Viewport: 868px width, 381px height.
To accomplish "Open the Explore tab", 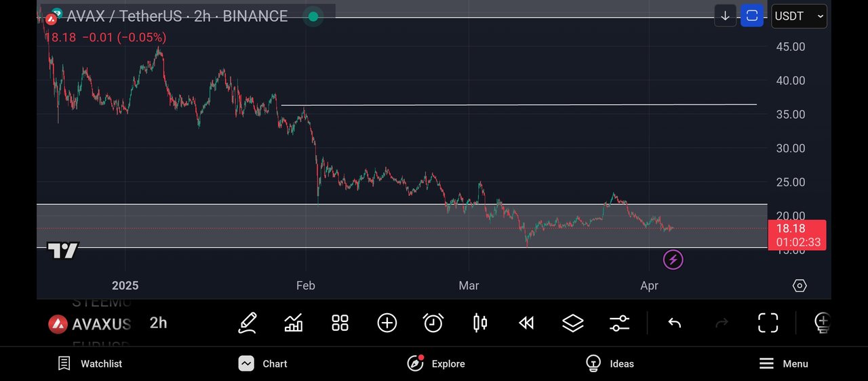I will click(x=436, y=364).
